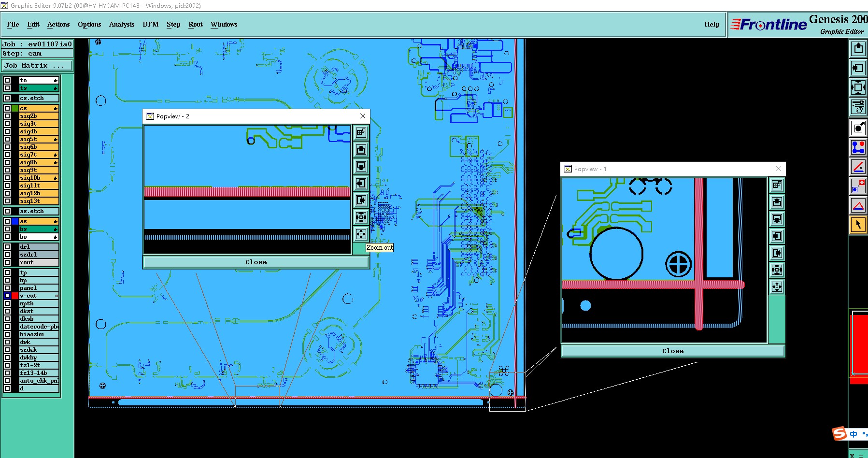Click Close button in Popview 2

pyautogui.click(x=256, y=262)
